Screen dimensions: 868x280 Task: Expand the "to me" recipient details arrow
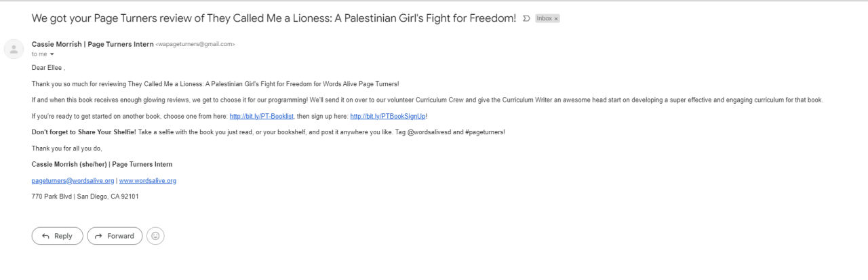tap(52, 54)
